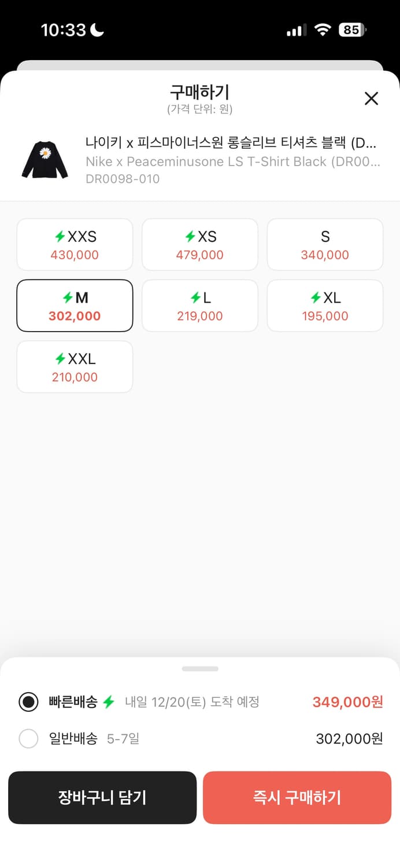Tap the Wi-Fi icon in status bar
400x868 pixels.
click(322, 30)
